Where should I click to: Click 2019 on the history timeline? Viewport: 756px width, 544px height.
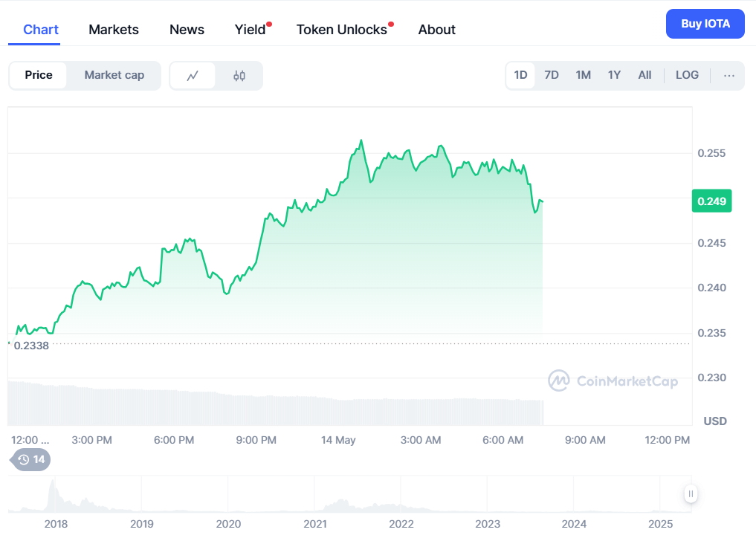tap(142, 524)
